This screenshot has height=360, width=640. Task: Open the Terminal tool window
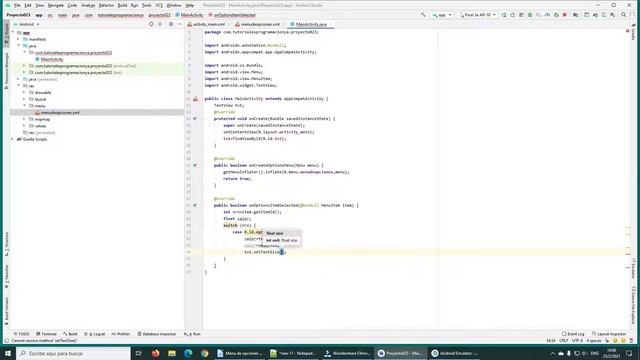coord(47,334)
